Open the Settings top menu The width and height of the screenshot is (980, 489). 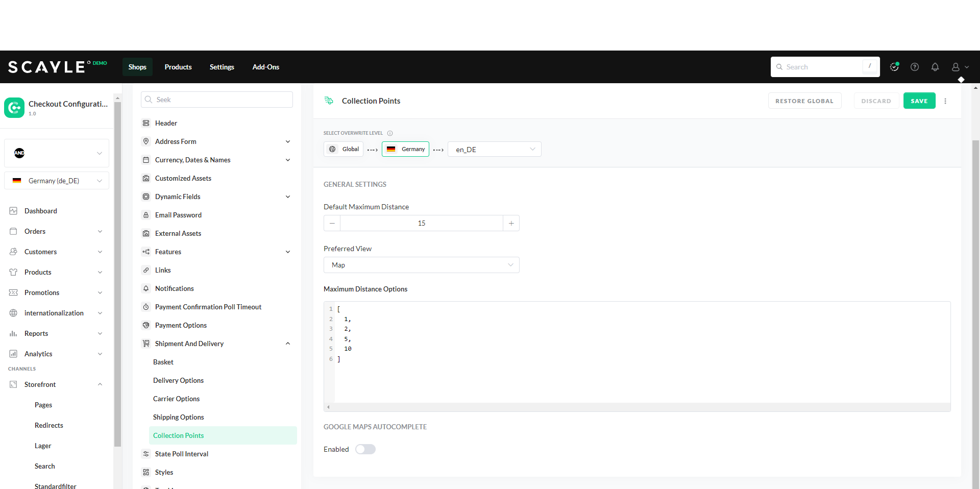click(222, 67)
